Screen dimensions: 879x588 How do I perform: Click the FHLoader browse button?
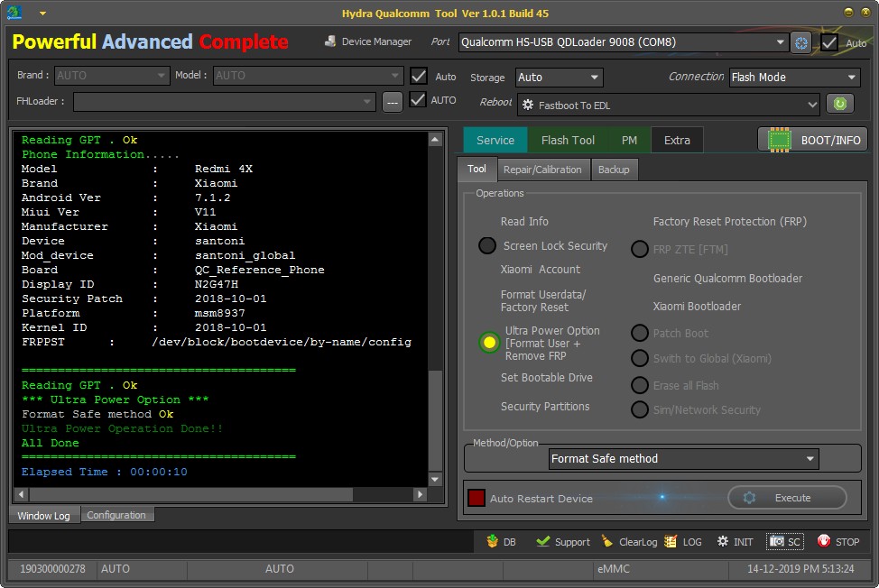click(x=393, y=102)
